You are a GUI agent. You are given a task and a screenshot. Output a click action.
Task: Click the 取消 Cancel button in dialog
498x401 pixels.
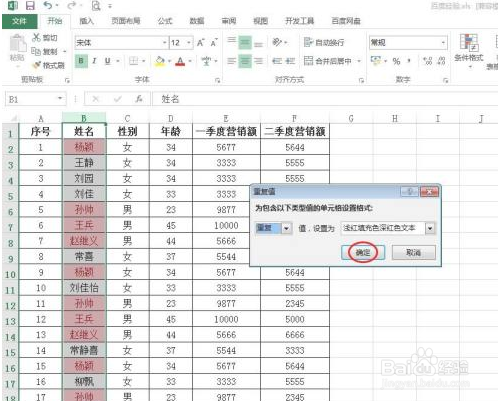(x=413, y=252)
